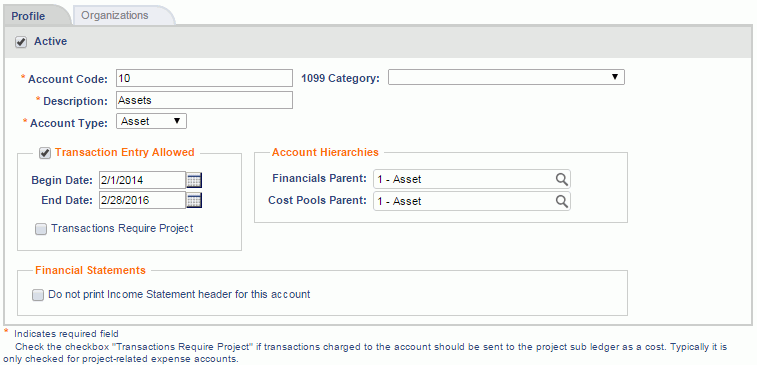Open the End Date calendar picker
Viewport: 757px width, 365px height.
[x=194, y=200]
